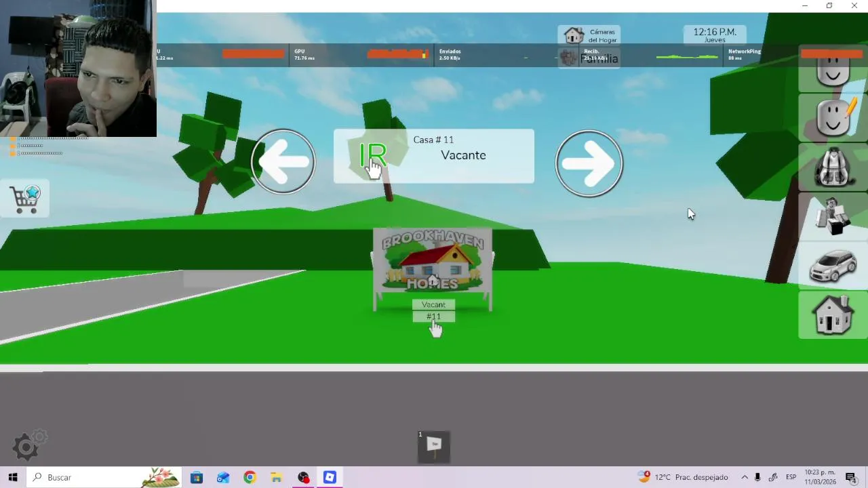
Task: Select the sign item in hotbar slot 1
Action: click(x=434, y=447)
